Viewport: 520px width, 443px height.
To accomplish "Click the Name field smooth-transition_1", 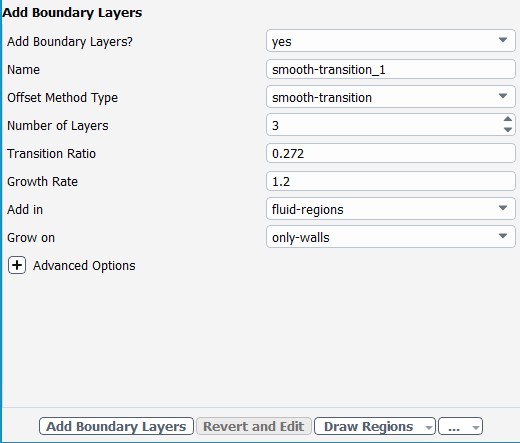I will click(391, 69).
